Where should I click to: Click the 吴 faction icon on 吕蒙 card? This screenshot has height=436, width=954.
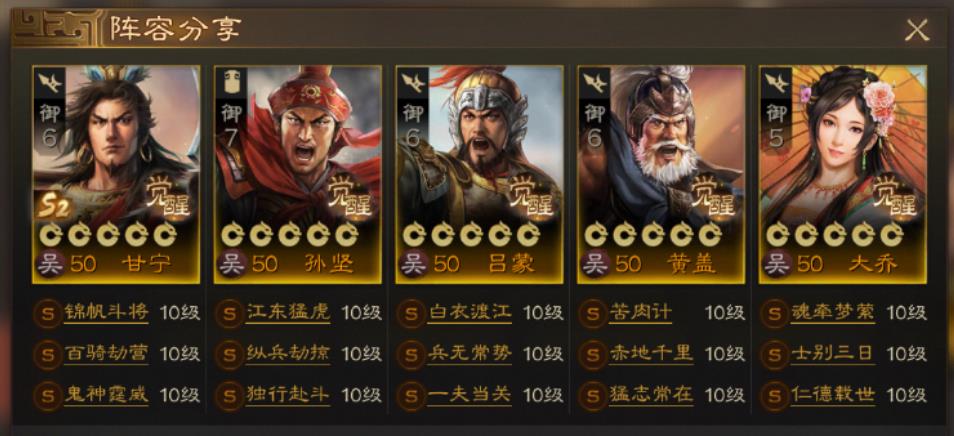pyautogui.click(x=414, y=264)
